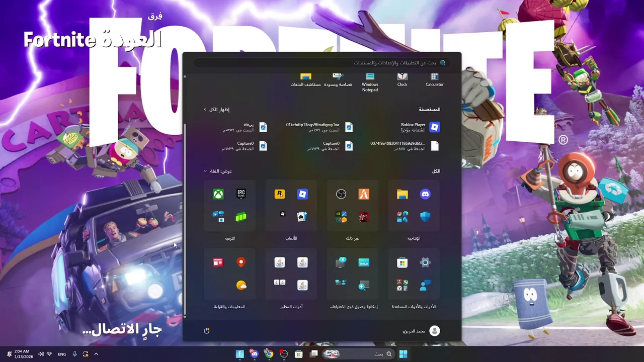Expand the Productivity group's more apps cluster
Image resolution: width=644 pixels, height=362 pixels.
(402, 217)
